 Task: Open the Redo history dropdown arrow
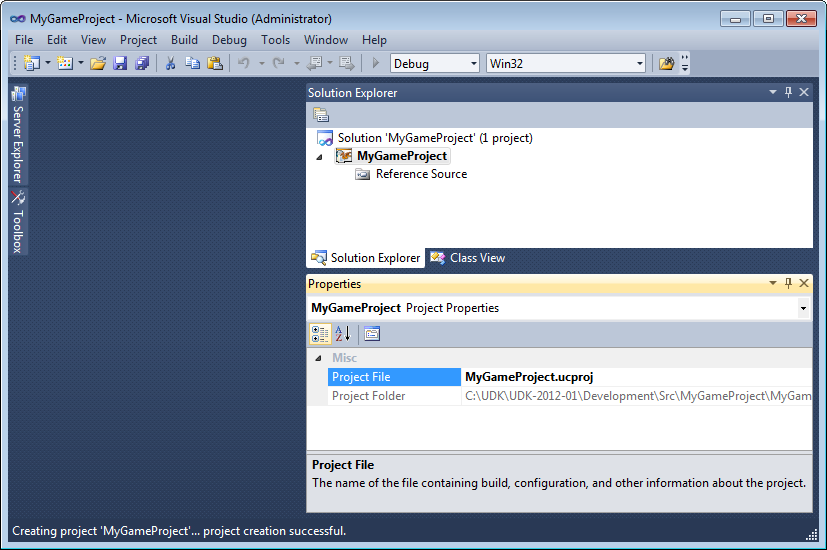[x=296, y=63]
